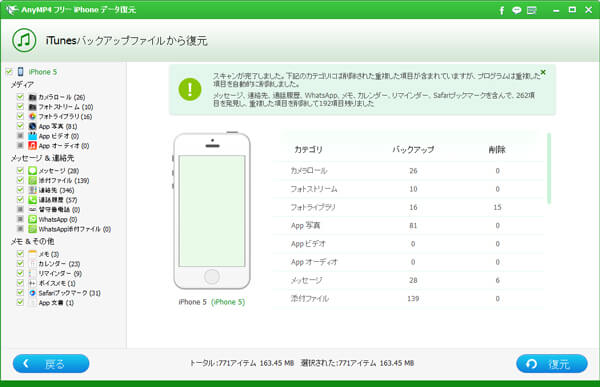Click the バックアップ column header
600x387 pixels.
(413, 150)
